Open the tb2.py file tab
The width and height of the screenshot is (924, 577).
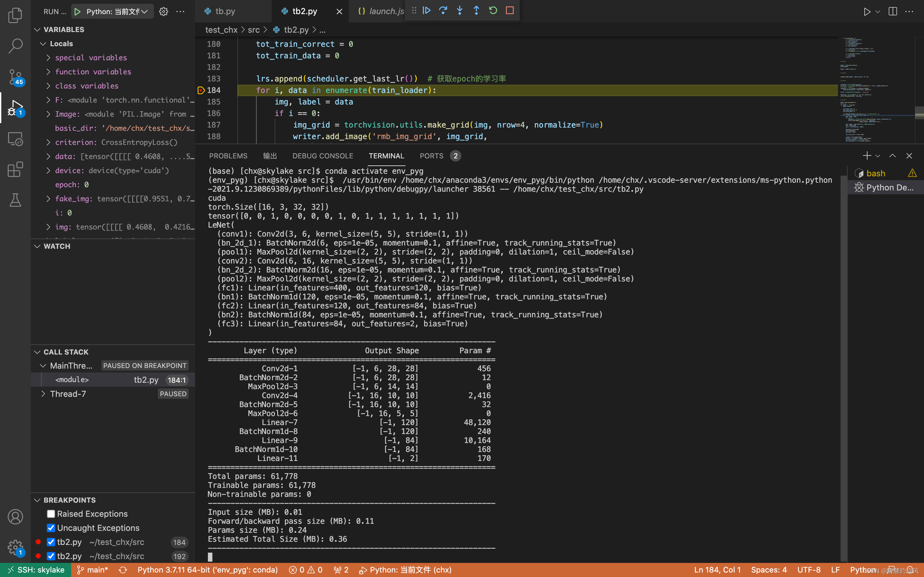pyautogui.click(x=305, y=11)
